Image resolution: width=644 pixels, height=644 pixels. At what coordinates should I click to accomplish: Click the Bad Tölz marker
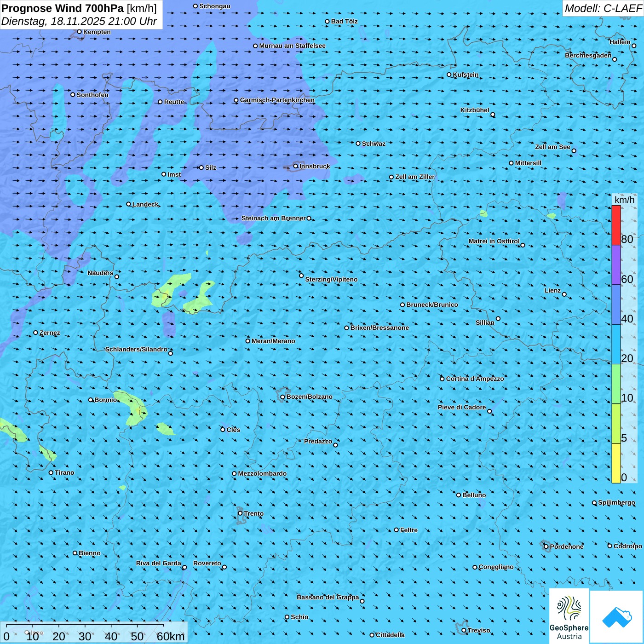[328, 22]
